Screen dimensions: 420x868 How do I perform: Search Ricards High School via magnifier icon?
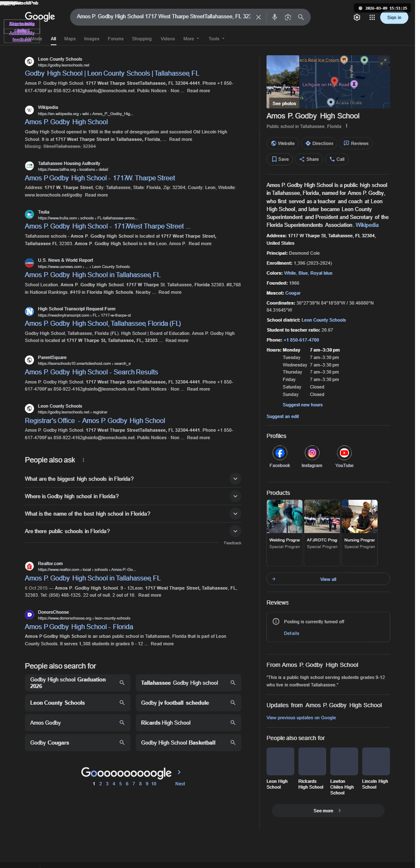tap(233, 723)
